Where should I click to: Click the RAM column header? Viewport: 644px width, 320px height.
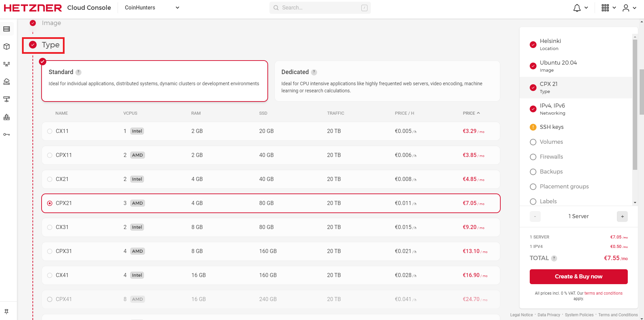196,113
